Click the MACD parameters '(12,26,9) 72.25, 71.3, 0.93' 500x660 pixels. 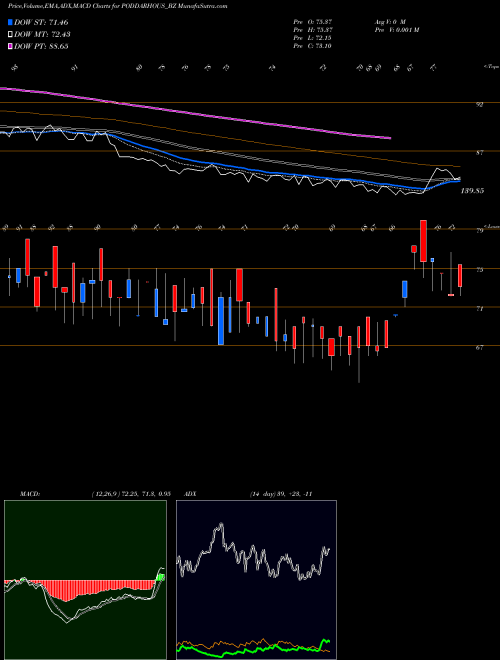(x=130, y=494)
